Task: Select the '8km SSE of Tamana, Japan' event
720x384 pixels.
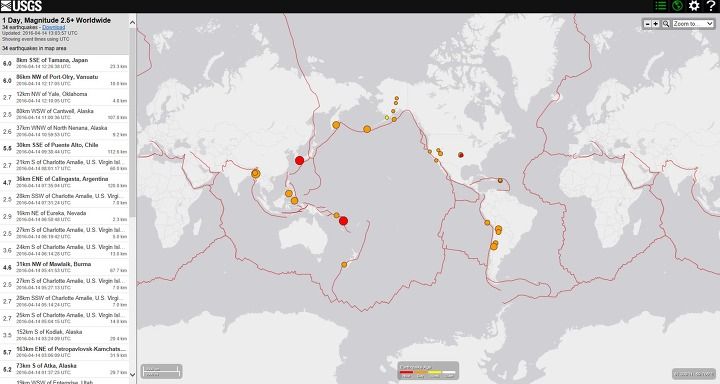Action: (65, 63)
